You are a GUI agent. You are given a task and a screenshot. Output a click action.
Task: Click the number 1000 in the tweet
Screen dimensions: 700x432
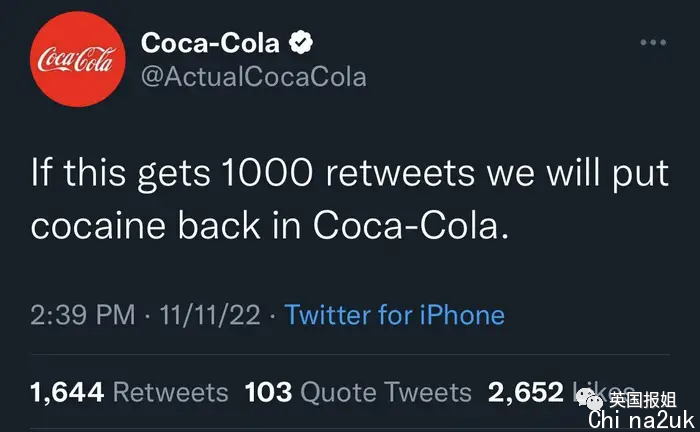[267, 172]
